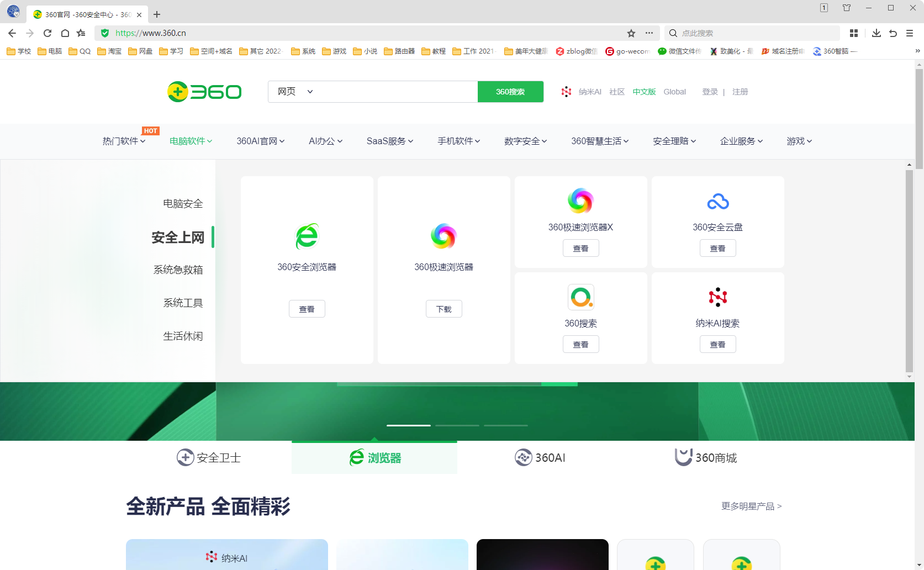Screen dimensions: 924x570
Task: Open the zblog微信 bookmark
Action: (577, 51)
